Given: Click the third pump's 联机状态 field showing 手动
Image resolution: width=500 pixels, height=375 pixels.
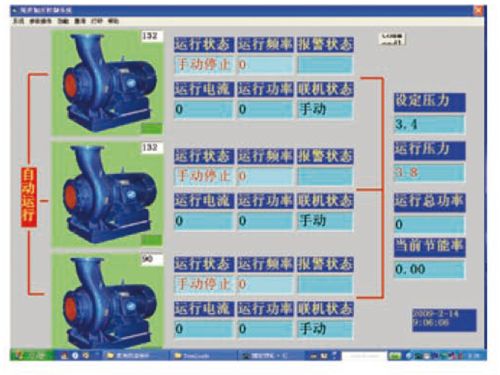Looking at the screenshot, I should [x=325, y=329].
